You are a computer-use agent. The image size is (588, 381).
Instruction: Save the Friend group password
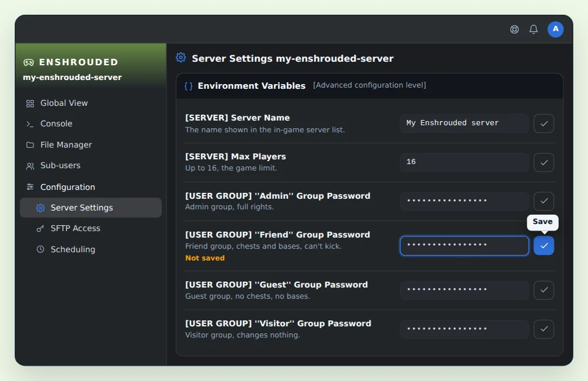click(544, 246)
